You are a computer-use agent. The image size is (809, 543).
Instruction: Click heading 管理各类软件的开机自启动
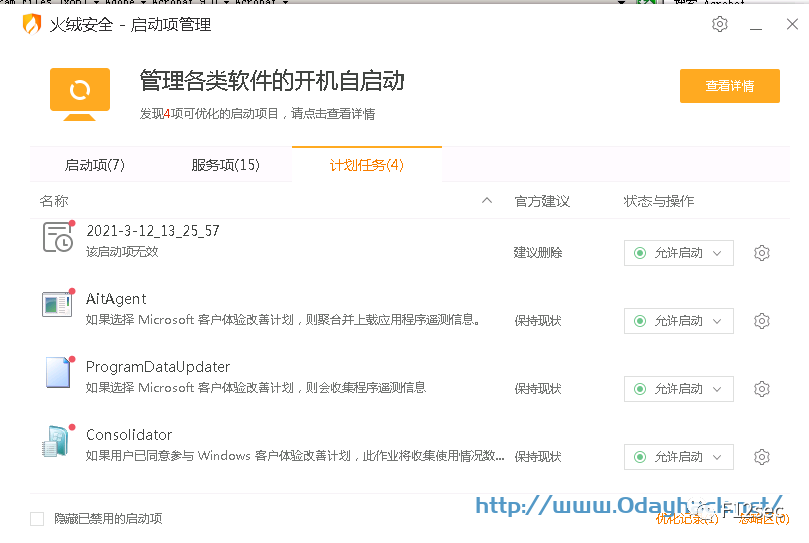click(x=272, y=81)
